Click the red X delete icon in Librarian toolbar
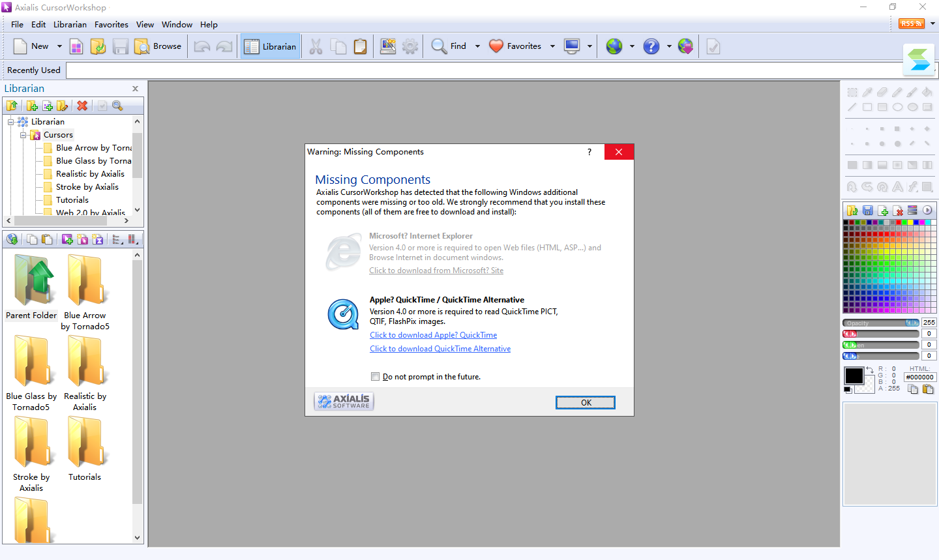939x560 pixels. coord(82,106)
